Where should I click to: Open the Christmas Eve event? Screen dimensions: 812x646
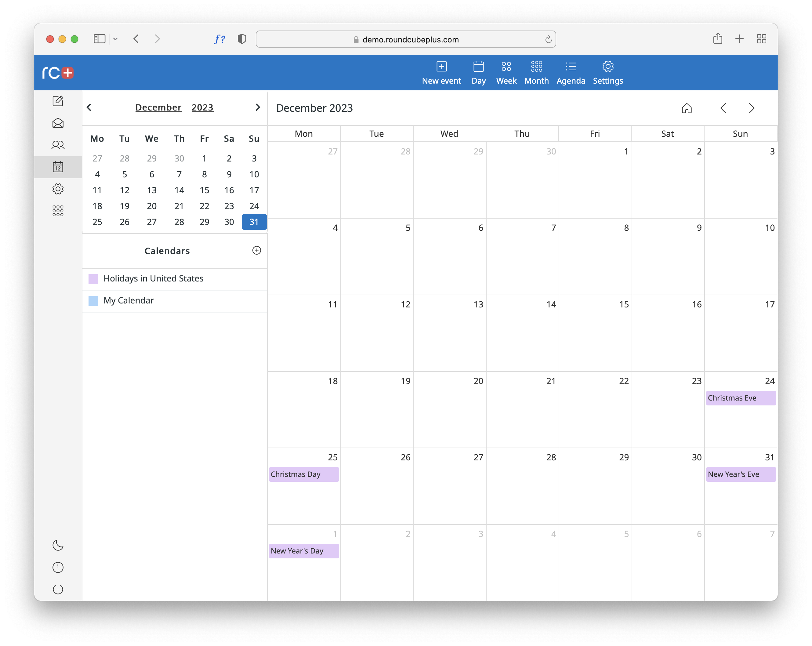pos(741,398)
